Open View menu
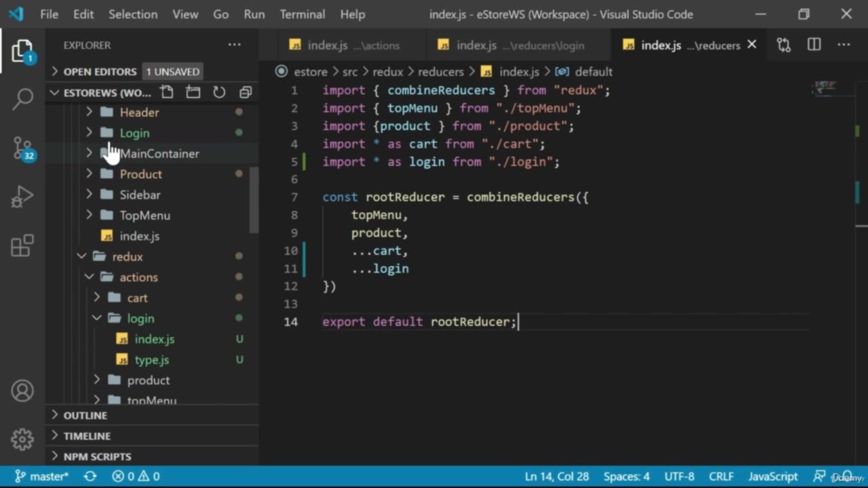The image size is (868, 488). click(185, 14)
